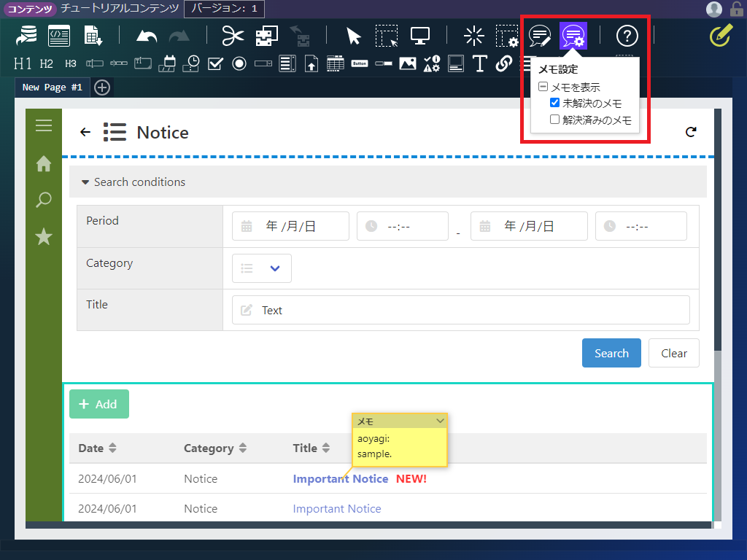Select the arrow pointer tool

coord(353,36)
